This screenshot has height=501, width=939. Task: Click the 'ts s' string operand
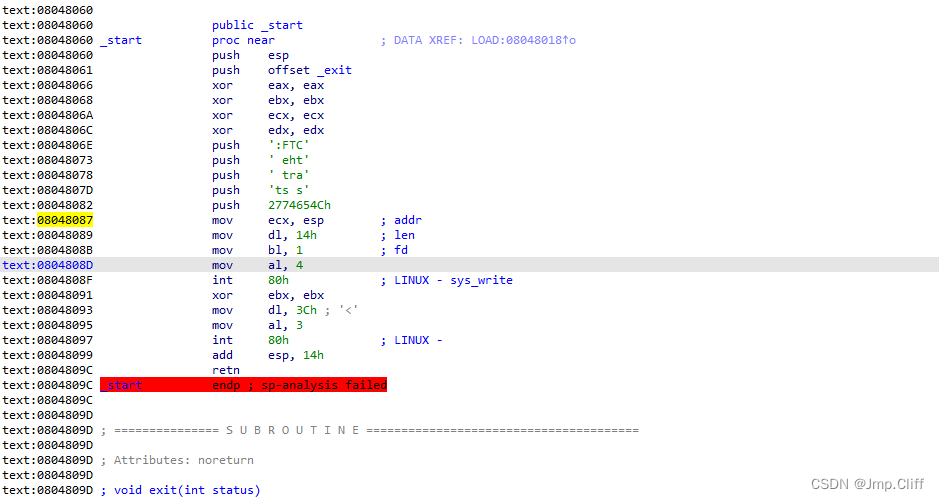pos(289,190)
